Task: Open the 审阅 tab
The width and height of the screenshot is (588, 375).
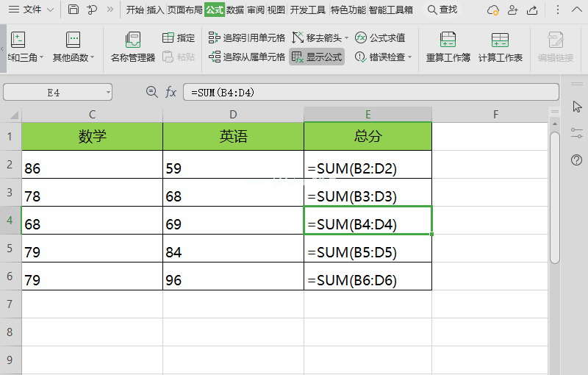Action: coord(256,10)
